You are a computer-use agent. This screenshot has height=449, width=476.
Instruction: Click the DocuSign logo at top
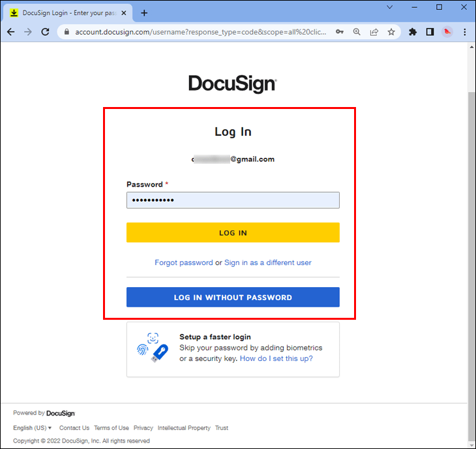click(233, 84)
